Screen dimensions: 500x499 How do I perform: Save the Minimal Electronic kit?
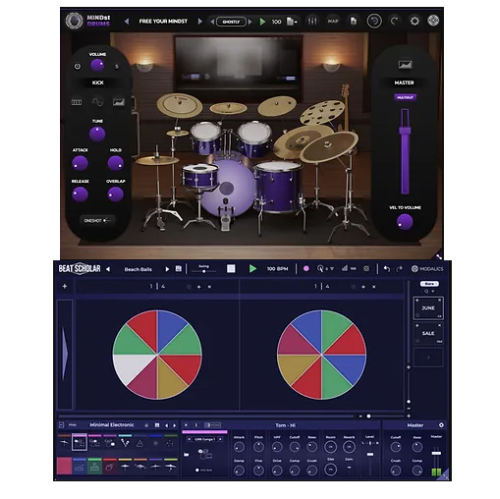[x=157, y=425]
